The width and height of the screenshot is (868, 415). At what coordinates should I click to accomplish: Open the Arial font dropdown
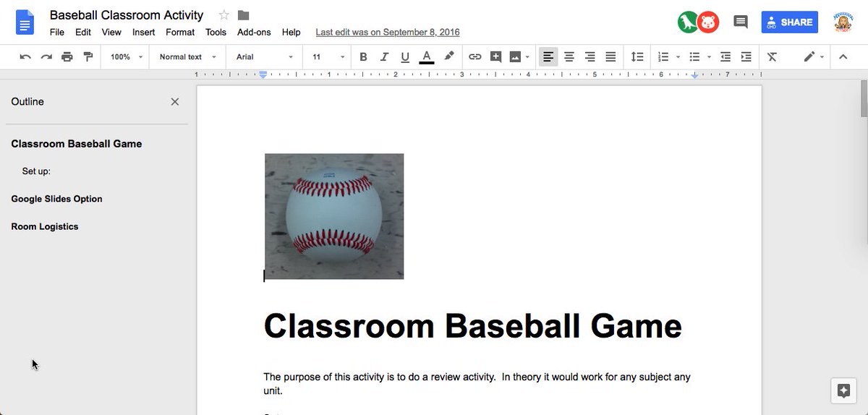click(265, 56)
